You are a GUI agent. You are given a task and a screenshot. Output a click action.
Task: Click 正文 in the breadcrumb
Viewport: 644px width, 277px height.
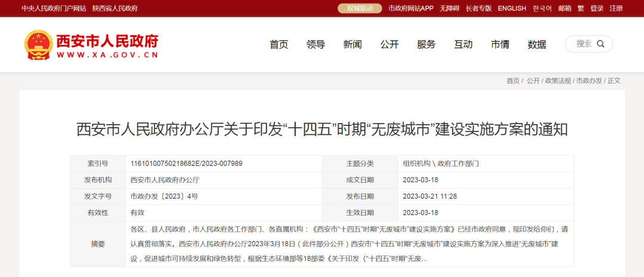point(614,81)
